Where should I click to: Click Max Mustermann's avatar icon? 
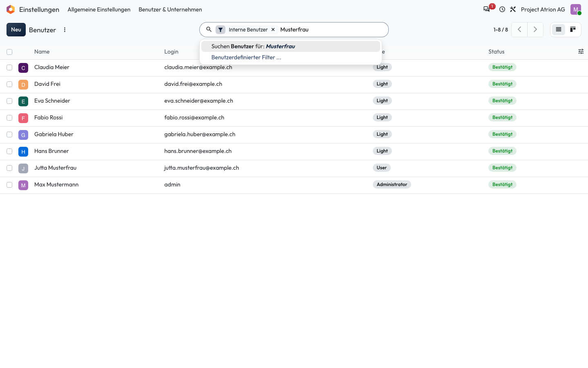coord(23,185)
